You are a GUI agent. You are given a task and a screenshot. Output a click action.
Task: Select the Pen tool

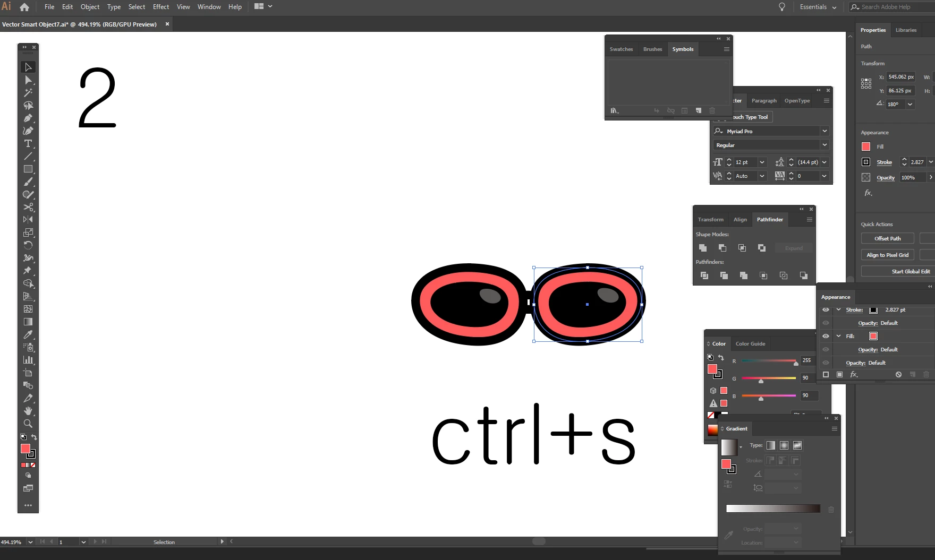(x=28, y=118)
